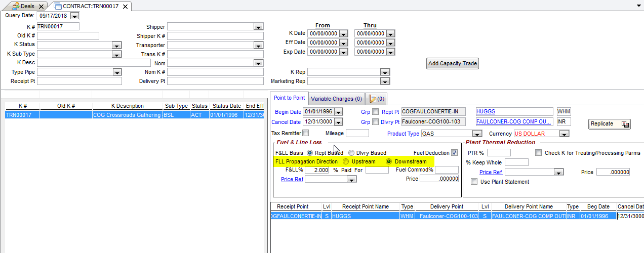Click the Replicate button icon
The height and width of the screenshot is (253, 644).
point(625,124)
